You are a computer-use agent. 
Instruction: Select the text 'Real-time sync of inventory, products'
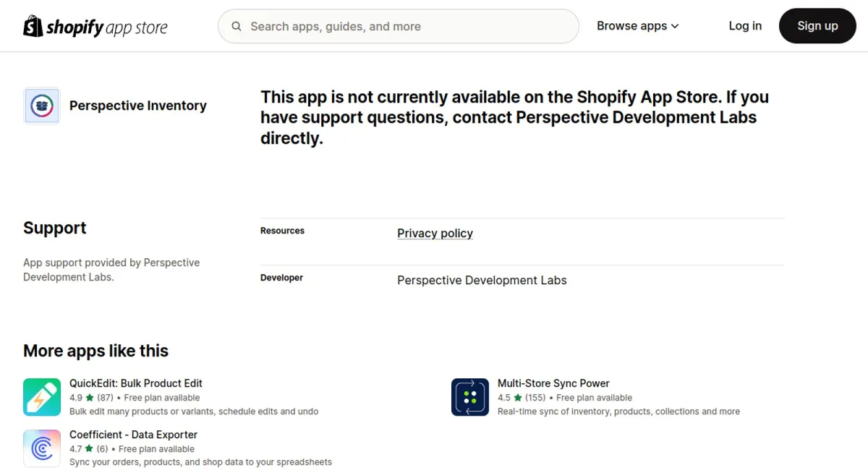pyautogui.click(x=576, y=411)
